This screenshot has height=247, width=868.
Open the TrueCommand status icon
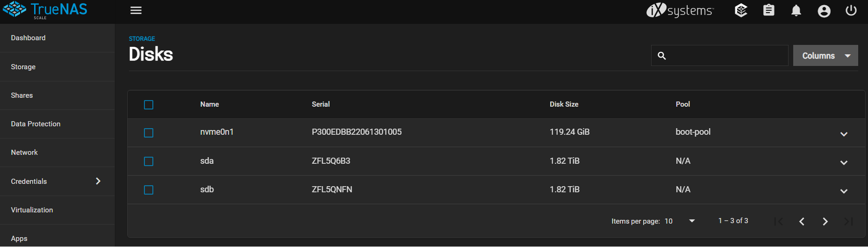tap(741, 10)
